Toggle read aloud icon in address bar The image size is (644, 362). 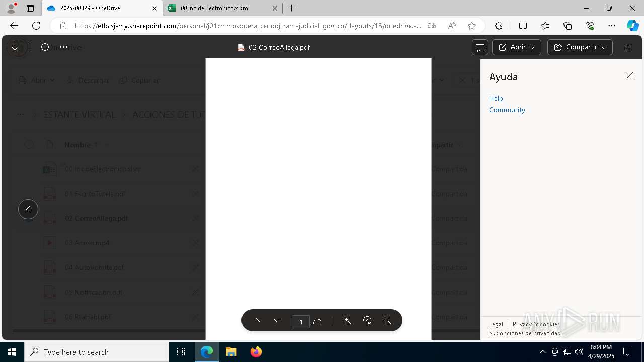click(452, 26)
